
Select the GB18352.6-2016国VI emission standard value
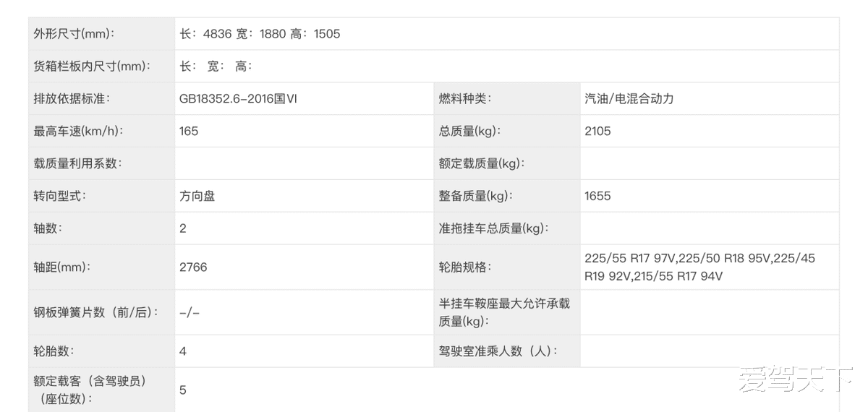point(238,98)
